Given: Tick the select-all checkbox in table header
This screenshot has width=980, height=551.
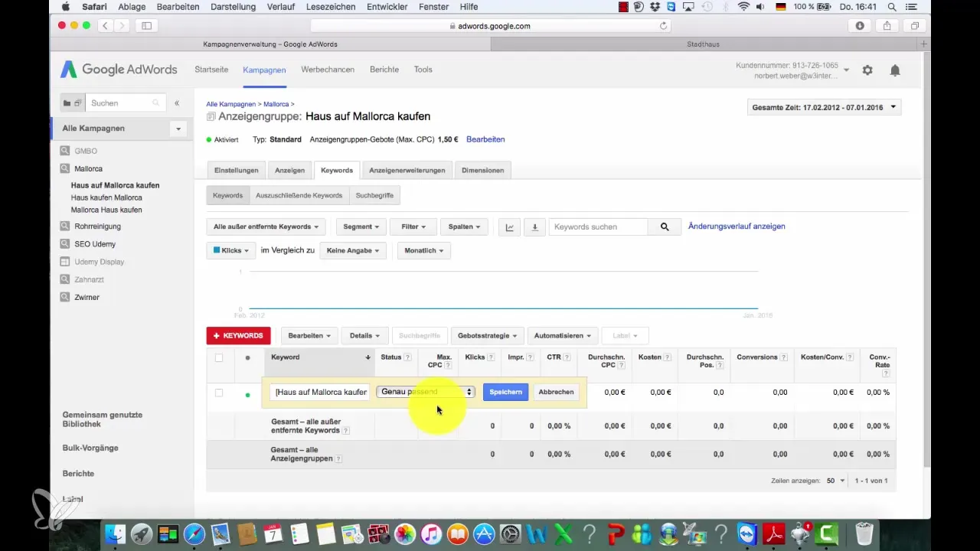Looking at the screenshot, I should pyautogui.click(x=219, y=357).
